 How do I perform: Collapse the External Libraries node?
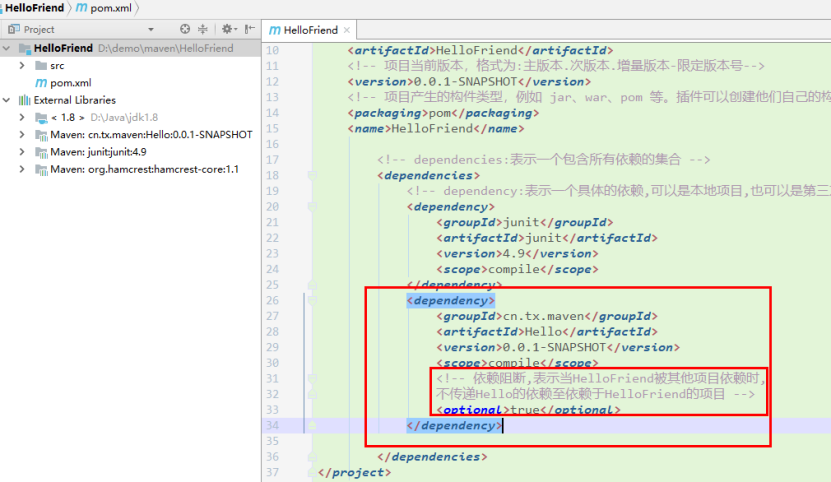[7, 100]
